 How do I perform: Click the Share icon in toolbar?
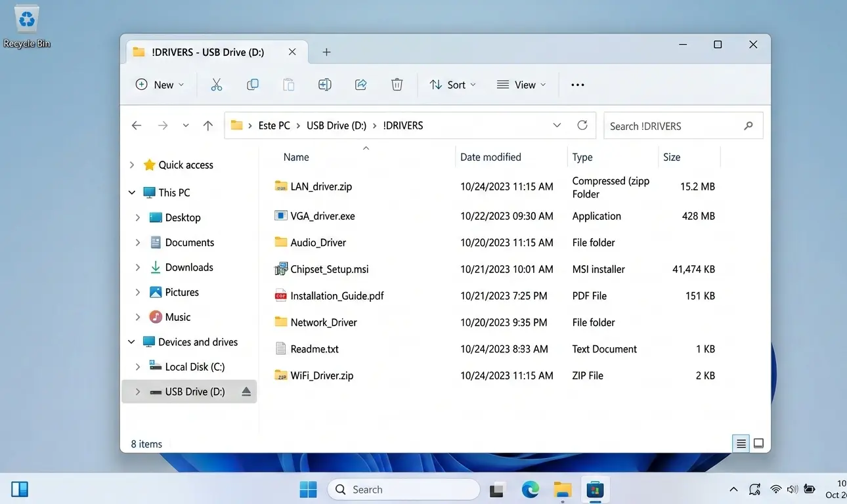360,85
